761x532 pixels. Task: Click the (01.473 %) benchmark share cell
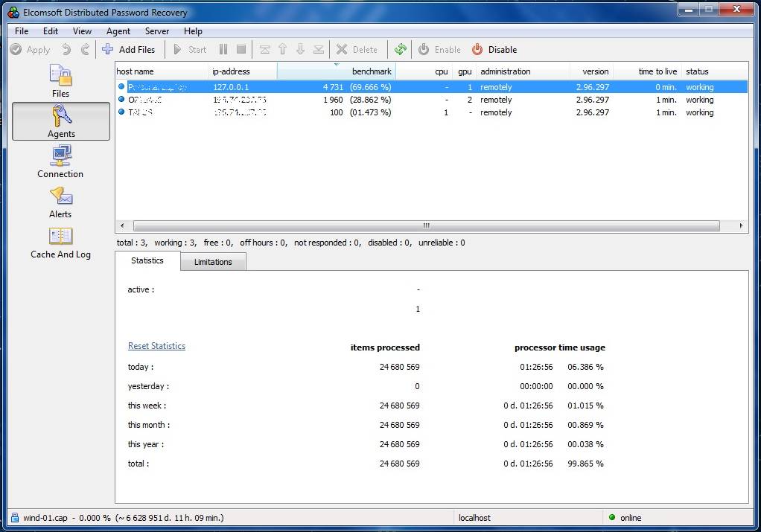tap(370, 112)
